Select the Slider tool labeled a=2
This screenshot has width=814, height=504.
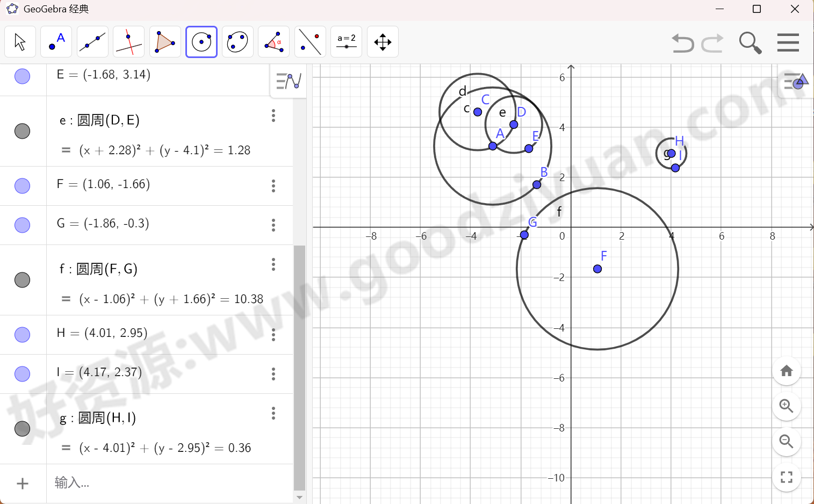pos(346,41)
